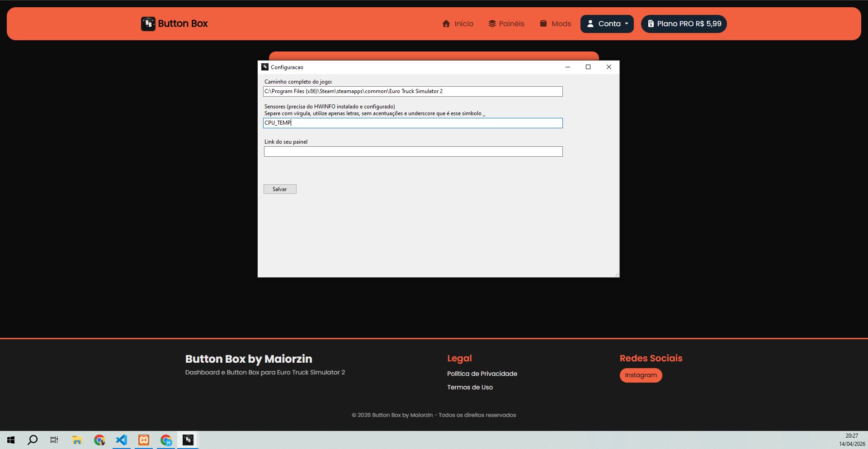868x449 pixels.
Task: Click the game path input field
Action: tap(413, 91)
